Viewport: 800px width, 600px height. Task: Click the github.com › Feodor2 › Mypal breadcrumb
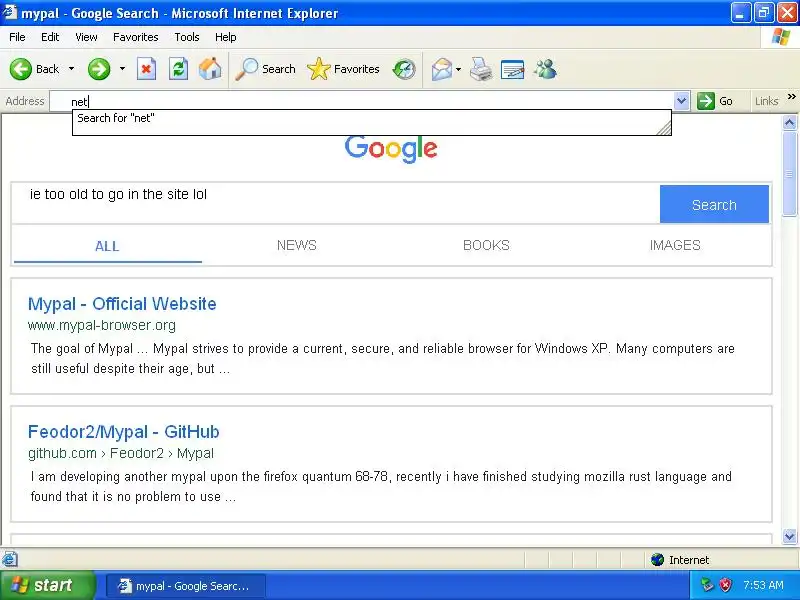point(121,454)
